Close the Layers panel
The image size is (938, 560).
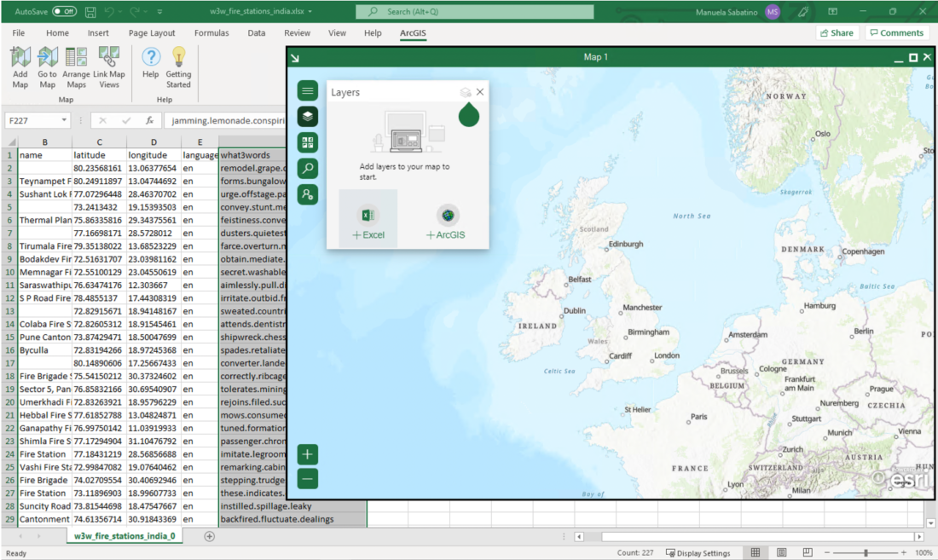point(480,92)
